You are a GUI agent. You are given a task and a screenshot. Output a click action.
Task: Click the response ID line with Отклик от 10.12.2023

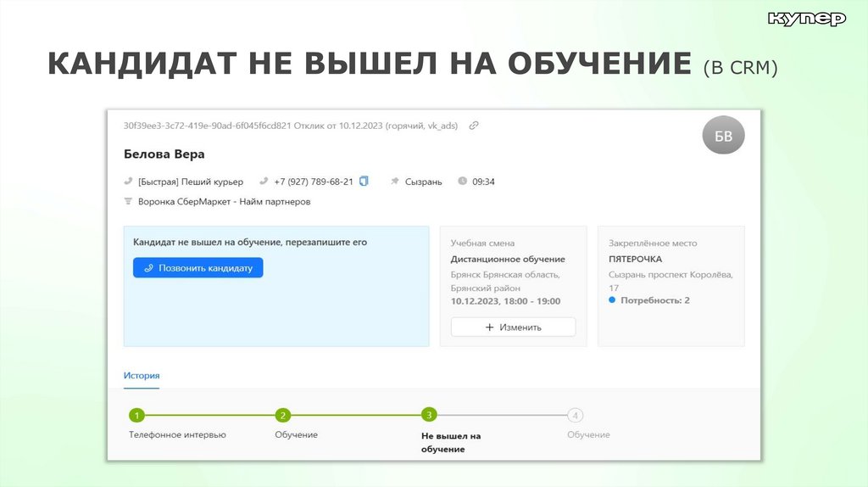pos(291,126)
